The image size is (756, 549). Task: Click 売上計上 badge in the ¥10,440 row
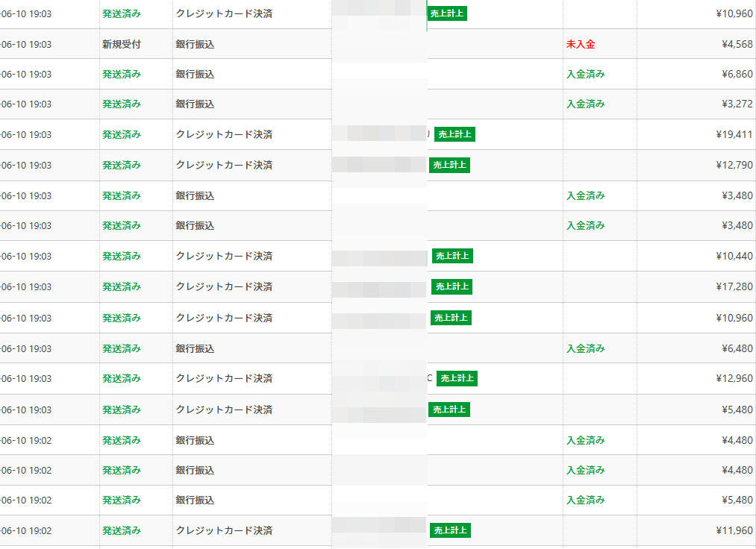click(452, 256)
